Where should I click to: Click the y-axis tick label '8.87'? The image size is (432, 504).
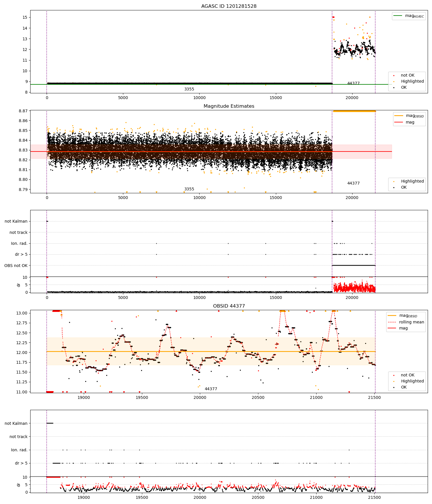coord(23,111)
